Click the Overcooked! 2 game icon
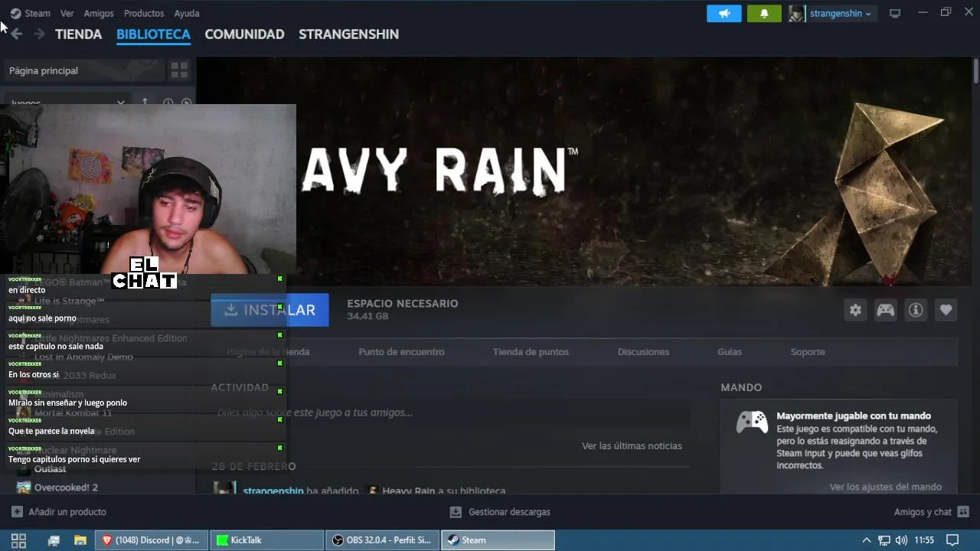 tap(24, 487)
